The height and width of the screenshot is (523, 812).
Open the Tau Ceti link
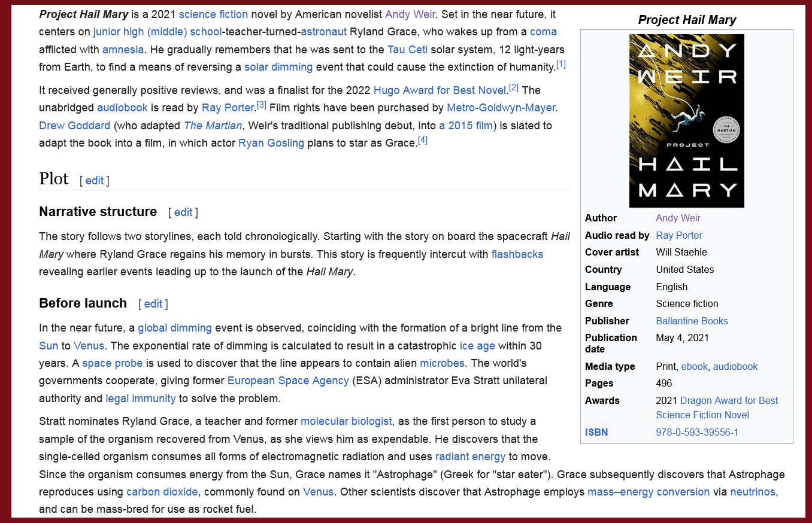(x=407, y=49)
